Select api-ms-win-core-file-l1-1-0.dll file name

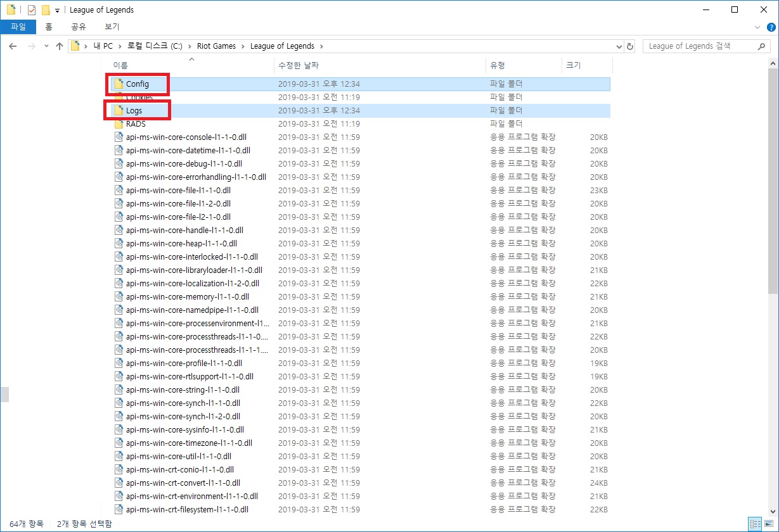(178, 191)
